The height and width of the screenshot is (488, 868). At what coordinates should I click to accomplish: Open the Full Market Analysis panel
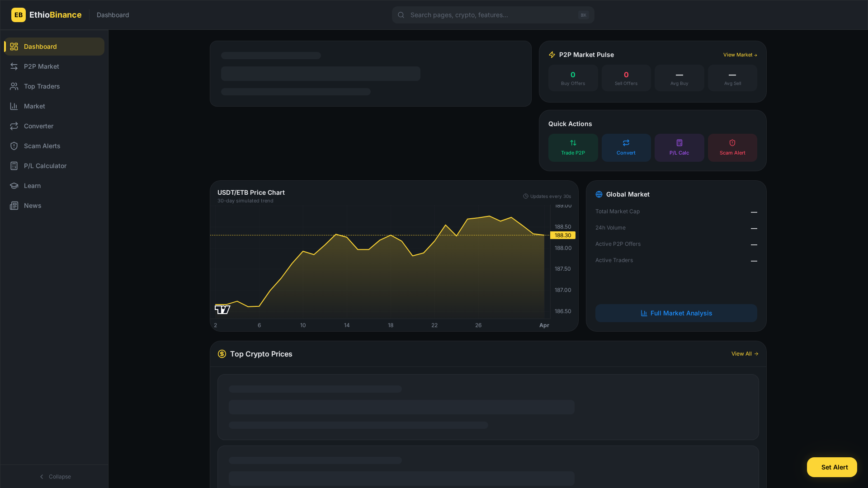[675, 313]
